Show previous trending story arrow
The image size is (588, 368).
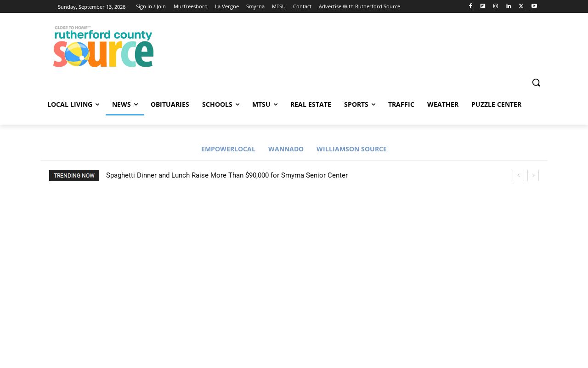(518, 175)
